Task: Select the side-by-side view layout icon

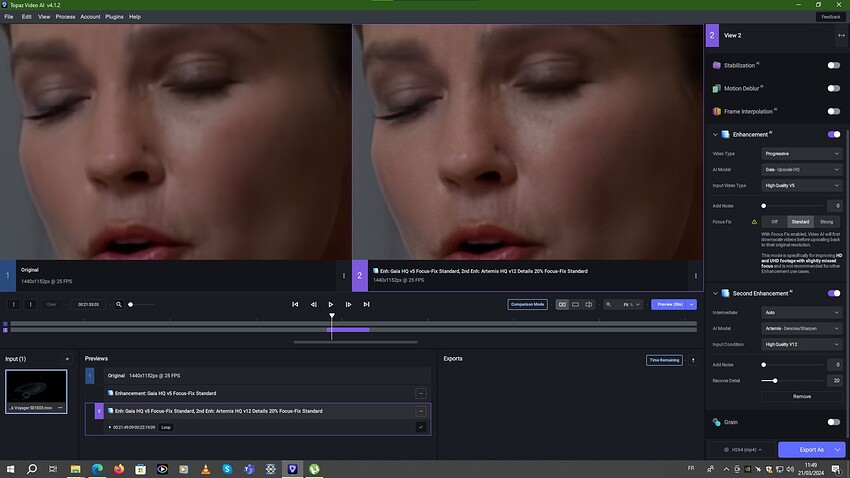Action: click(562, 304)
